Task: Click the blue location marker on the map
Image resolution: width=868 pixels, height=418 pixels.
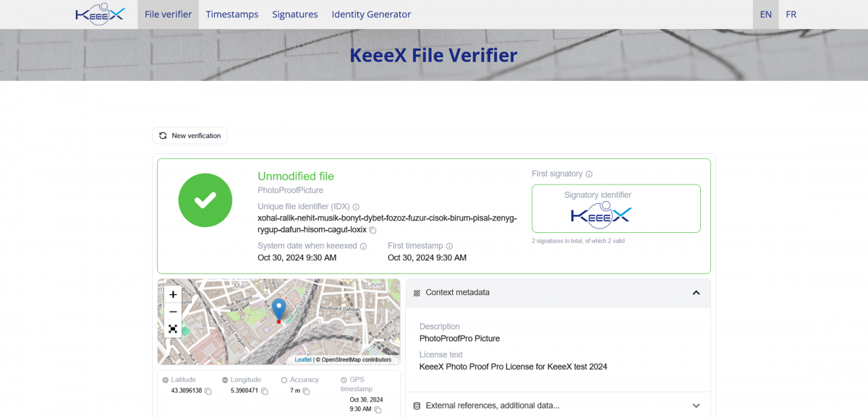Action: tap(278, 309)
